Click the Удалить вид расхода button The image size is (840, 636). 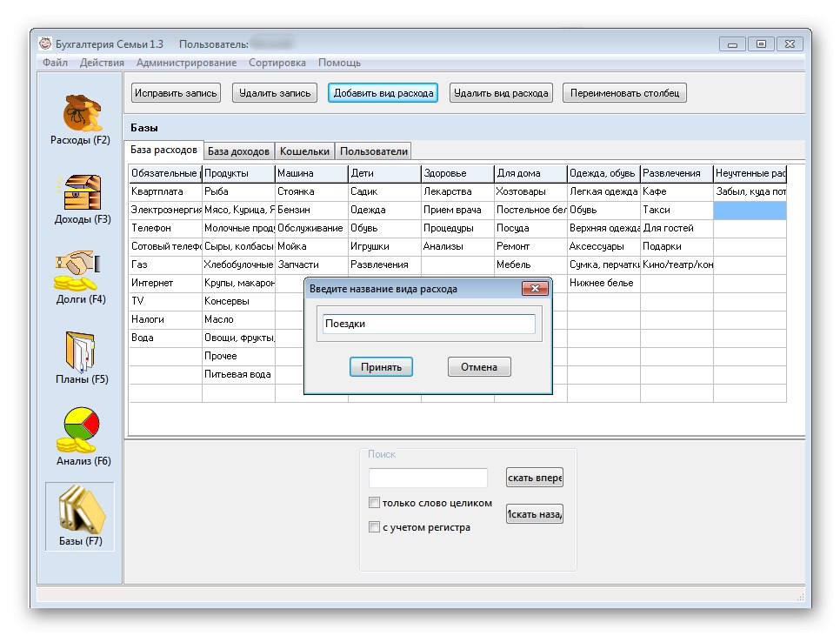point(501,93)
